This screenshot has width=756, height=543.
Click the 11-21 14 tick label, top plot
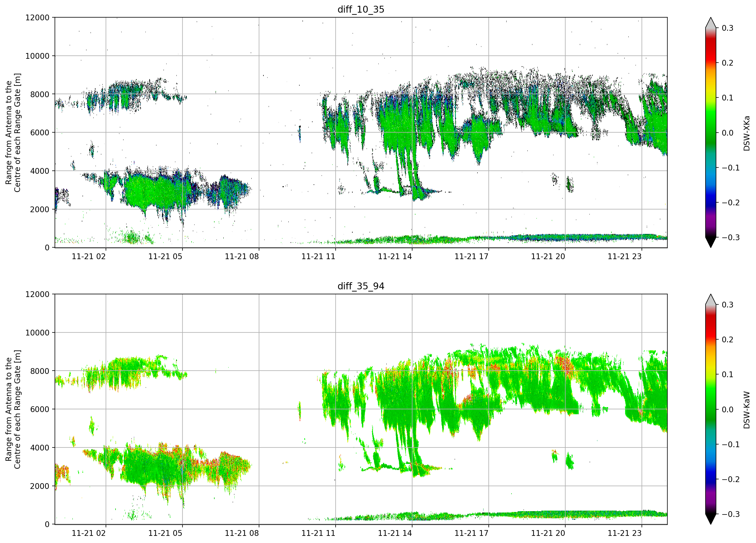395,256
